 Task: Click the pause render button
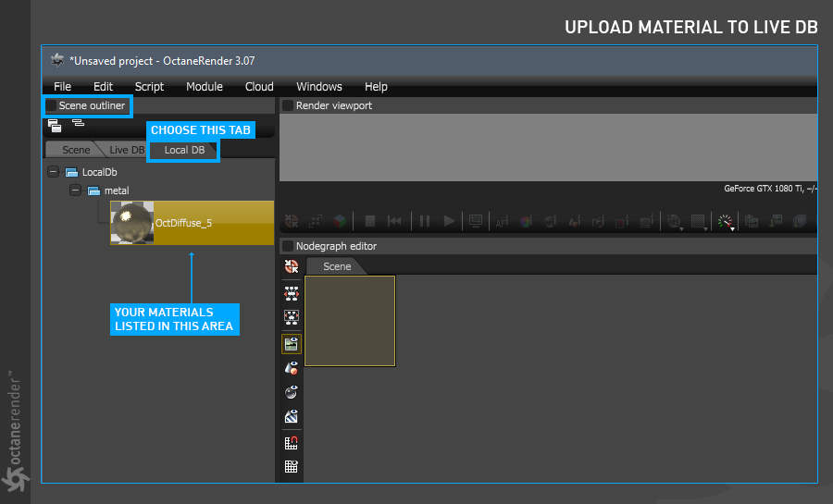point(425,221)
